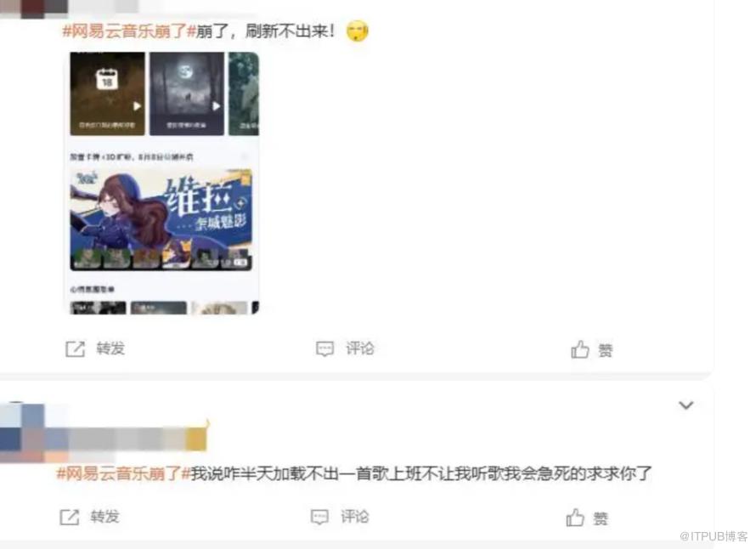Click the 赞 label under the second post
This screenshot has height=549, width=756.
[601, 518]
